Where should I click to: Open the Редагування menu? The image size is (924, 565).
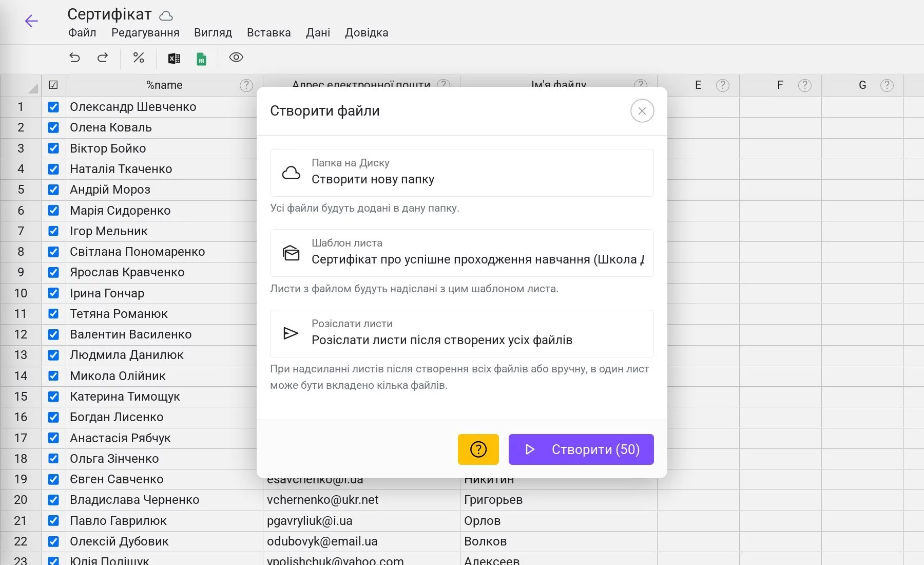(145, 33)
